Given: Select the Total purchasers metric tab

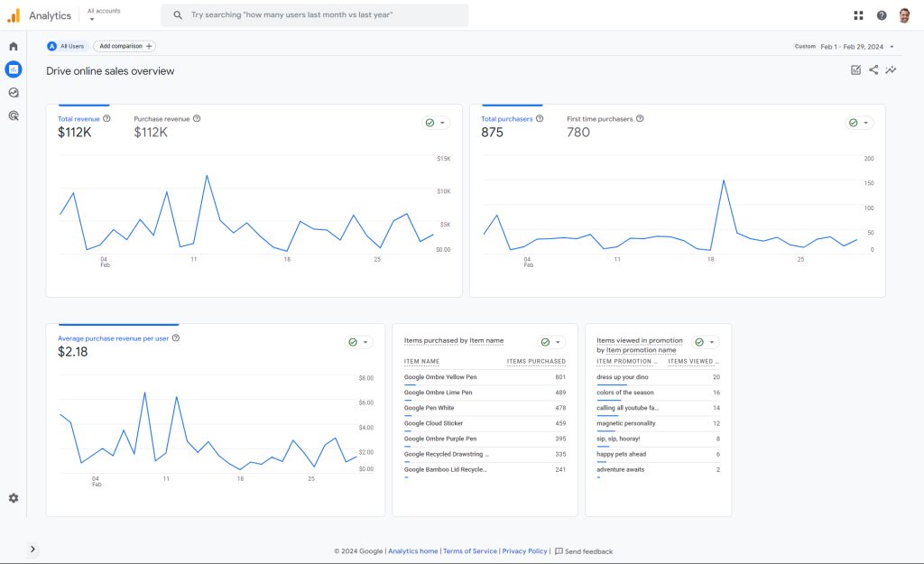Looking at the screenshot, I should tap(512, 125).
